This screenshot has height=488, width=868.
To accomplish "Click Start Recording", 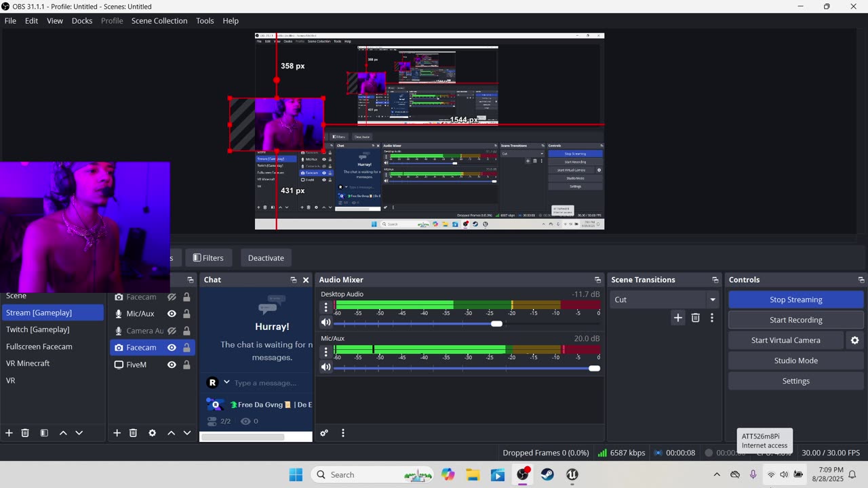I will [796, 320].
